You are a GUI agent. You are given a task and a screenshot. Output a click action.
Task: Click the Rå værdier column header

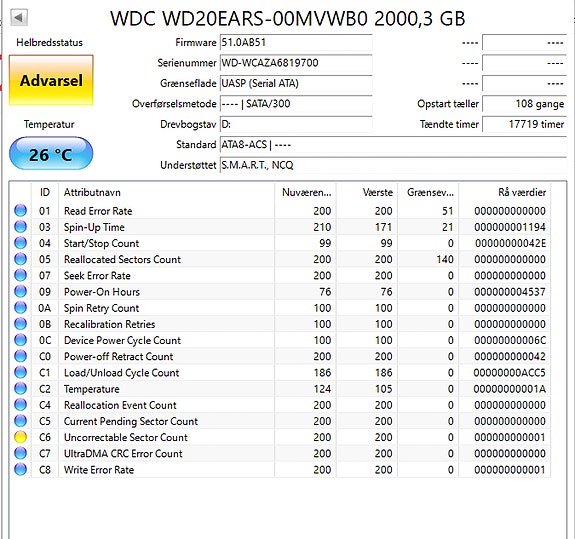click(x=504, y=192)
